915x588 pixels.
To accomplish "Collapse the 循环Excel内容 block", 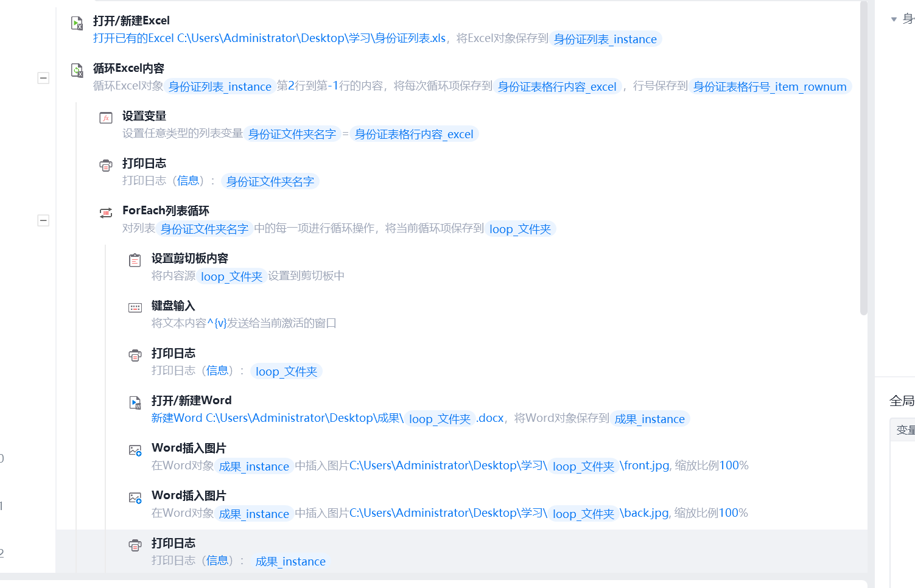I will (43, 78).
